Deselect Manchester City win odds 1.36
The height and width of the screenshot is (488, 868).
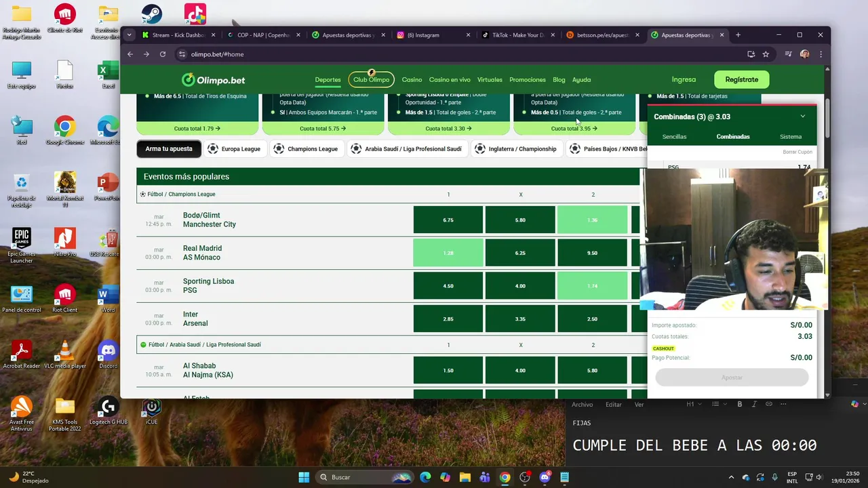click(593, 220)
